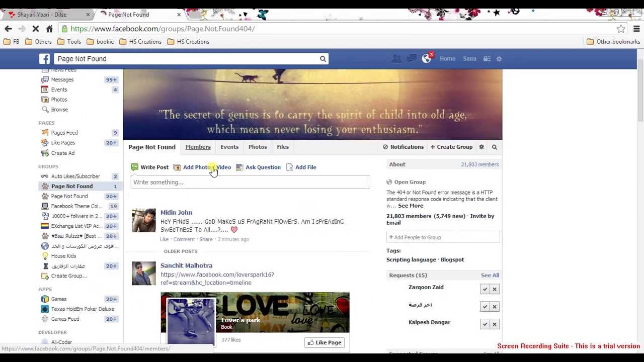
Task: Open Sana's profile link
Action: (469, 59)
